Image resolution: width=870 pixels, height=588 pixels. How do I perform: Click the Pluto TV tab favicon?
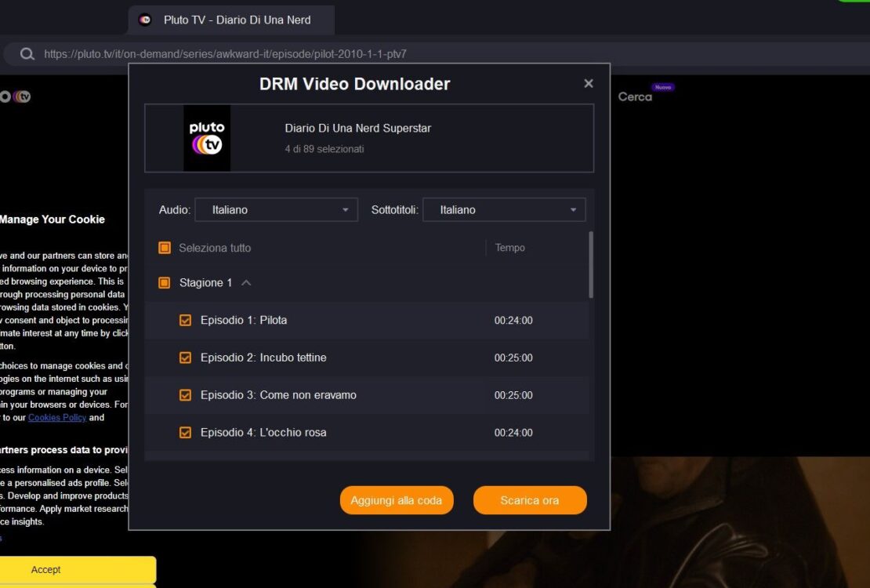[x=145, y=20]
